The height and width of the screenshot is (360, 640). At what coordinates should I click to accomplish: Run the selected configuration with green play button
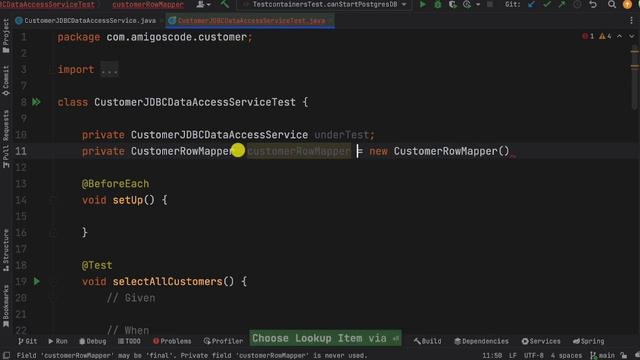422,4
